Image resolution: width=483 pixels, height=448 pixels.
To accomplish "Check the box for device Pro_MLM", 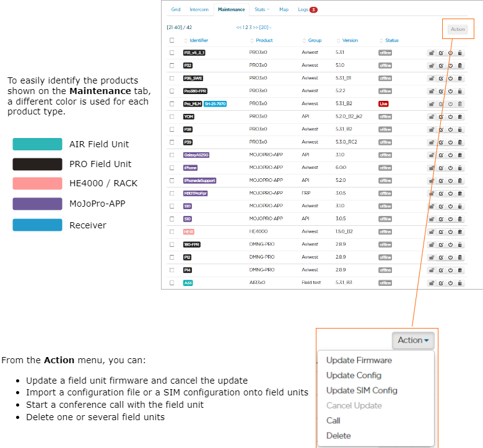I will click(x=172, y=104).
